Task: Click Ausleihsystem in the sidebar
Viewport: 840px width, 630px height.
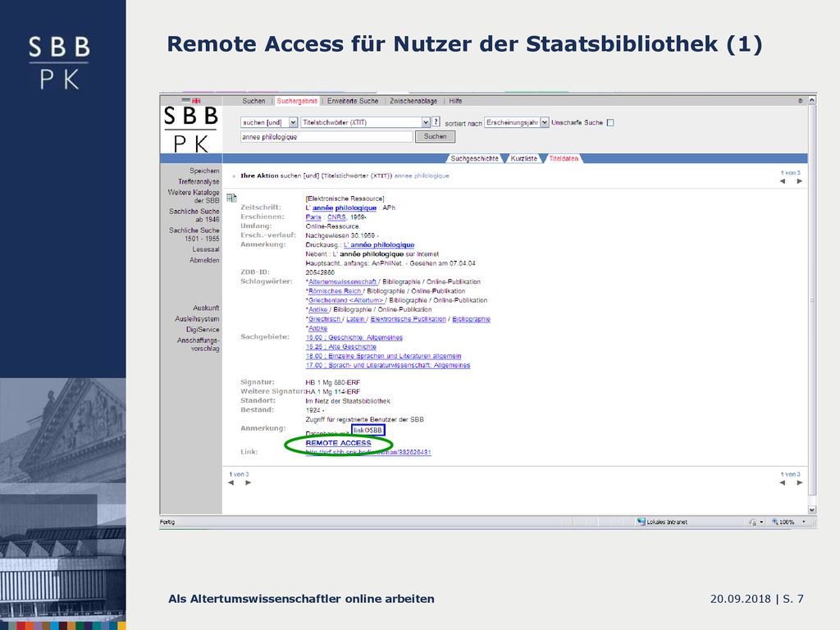Action: 197,319
